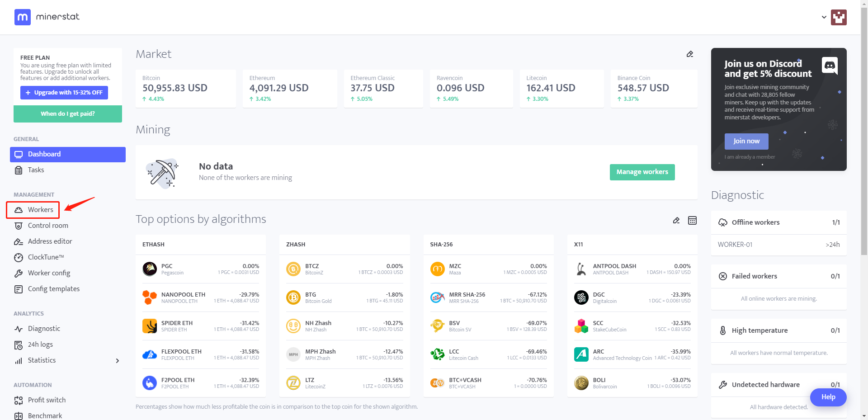
Task: Click the Address editor pencil icon
Action: pyautogui.click(x=19, y=242)
